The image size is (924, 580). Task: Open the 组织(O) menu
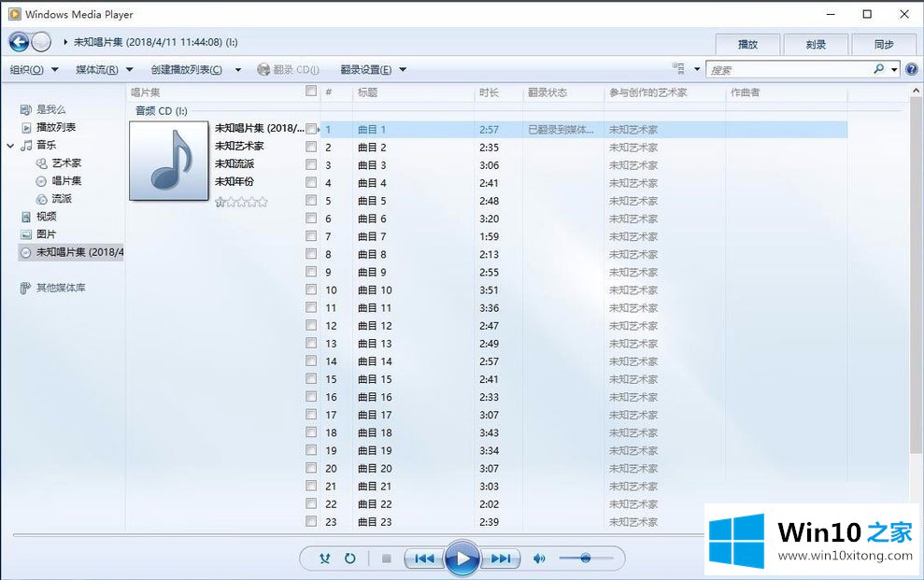34,69
